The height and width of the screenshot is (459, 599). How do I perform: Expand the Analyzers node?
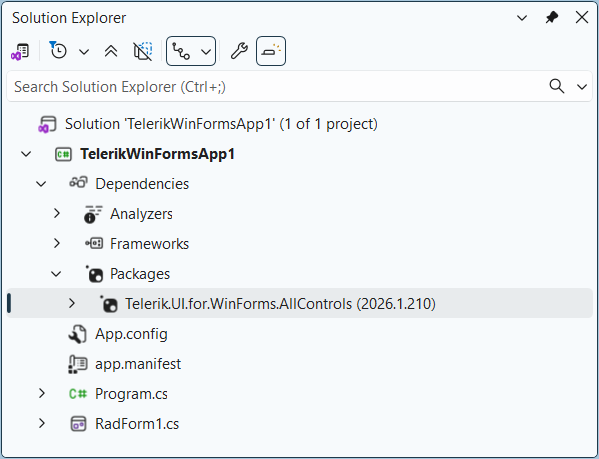click(57, 213)
